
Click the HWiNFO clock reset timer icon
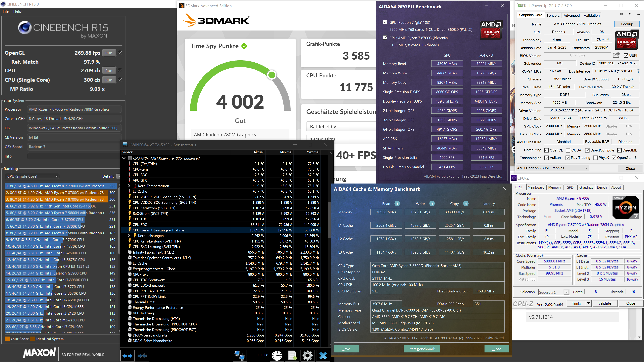pos(277,355)
